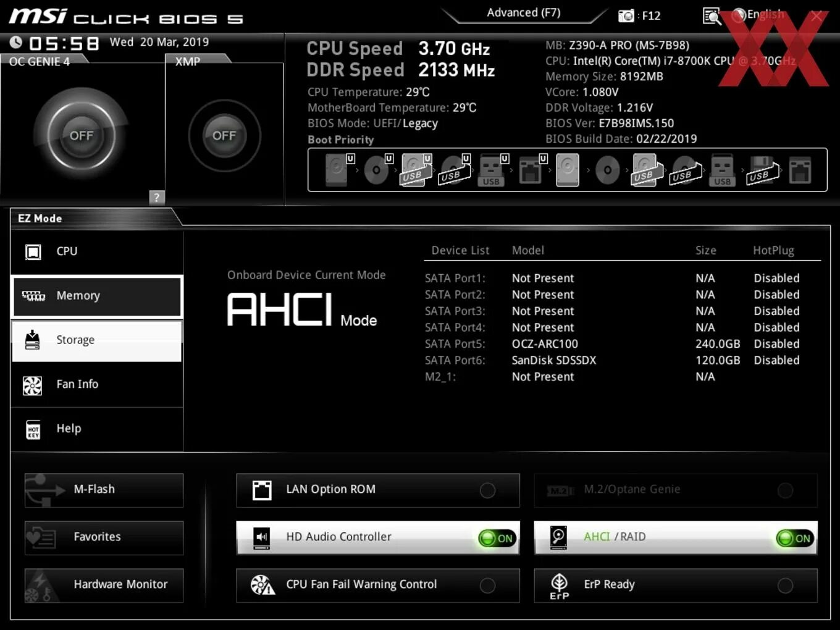Viewport: 840px width, 630px height.
Task: Click the OC GENIE 4 tab label
Action: click(x=40, y=61)
